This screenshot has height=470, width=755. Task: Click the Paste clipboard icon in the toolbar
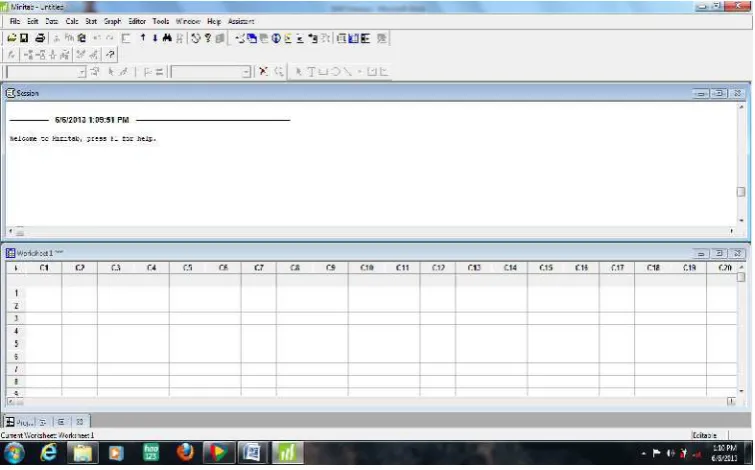(x=81, y=38)
